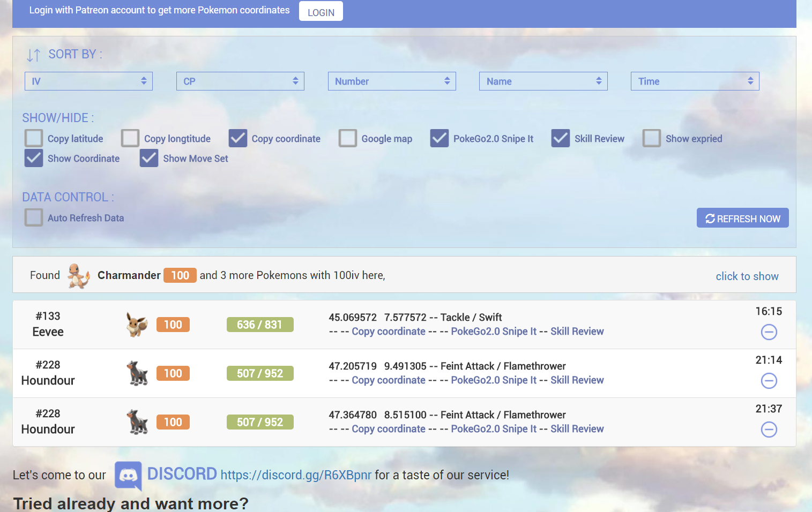Click coordinates 45.069572 7.577572 text
Screen dimensions: 812x512
click(378, 318)
